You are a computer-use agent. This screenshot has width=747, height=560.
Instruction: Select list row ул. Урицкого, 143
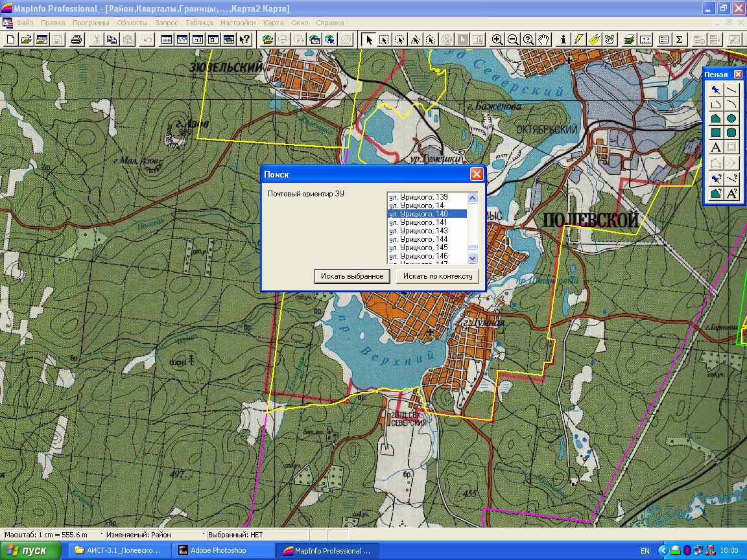pyautogui.click(x=427, y=231)
